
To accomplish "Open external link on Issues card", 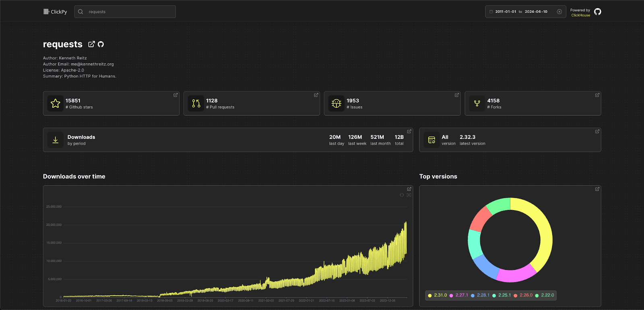I will click(456, 95).
